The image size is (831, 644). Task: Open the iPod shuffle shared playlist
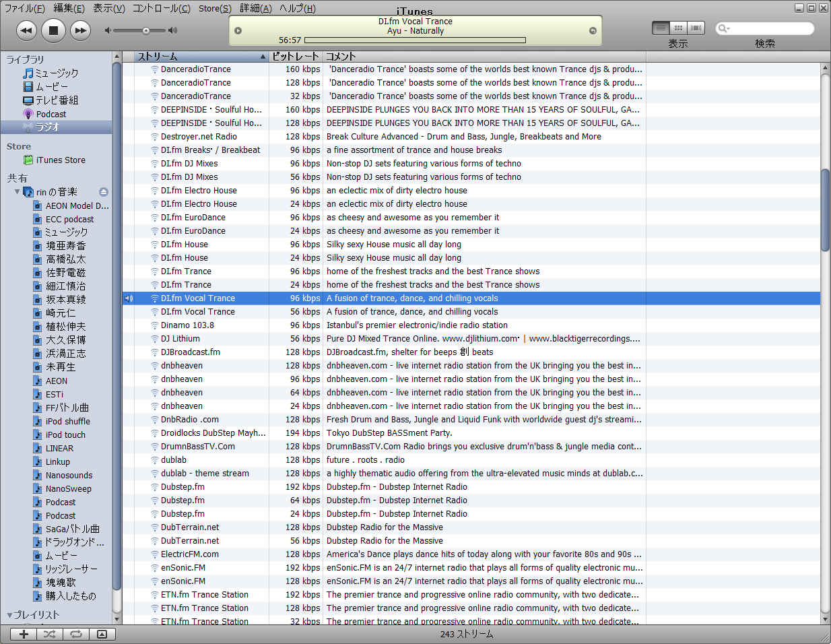click(x=62, y=422)
